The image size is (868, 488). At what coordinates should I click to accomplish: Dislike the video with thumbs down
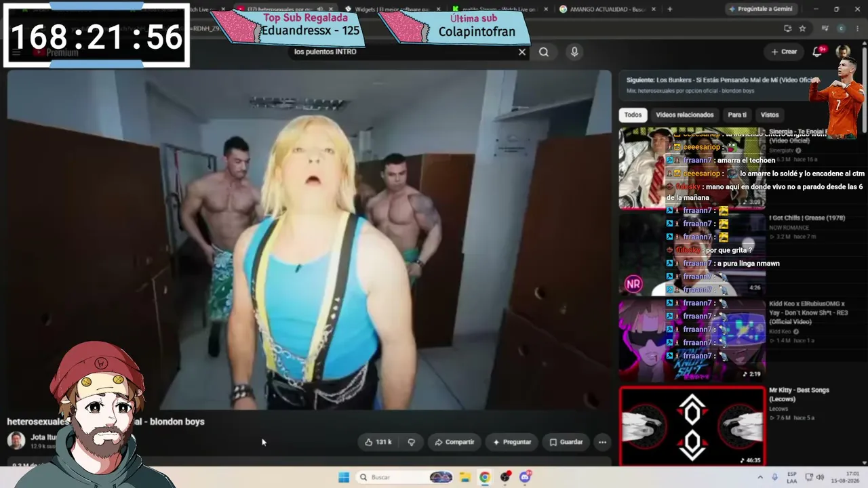(411, 442)
